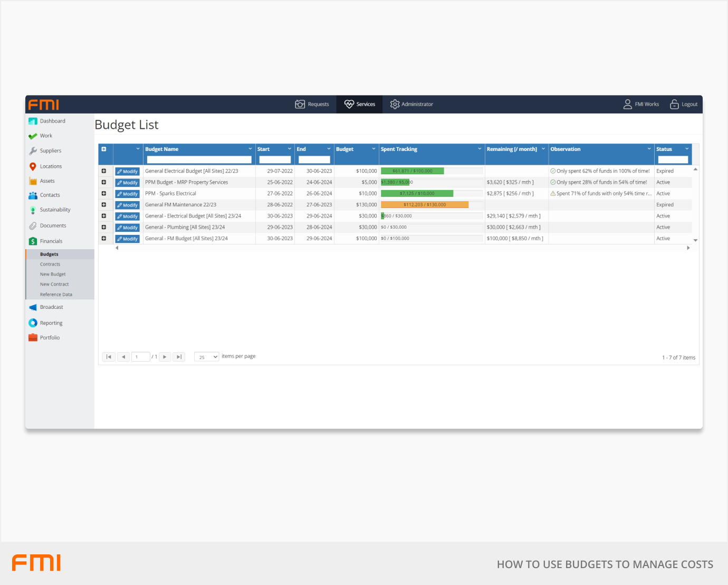Click the Broadcast megaphone icon
The image size is (728, 585).
(x=33, y=307)
